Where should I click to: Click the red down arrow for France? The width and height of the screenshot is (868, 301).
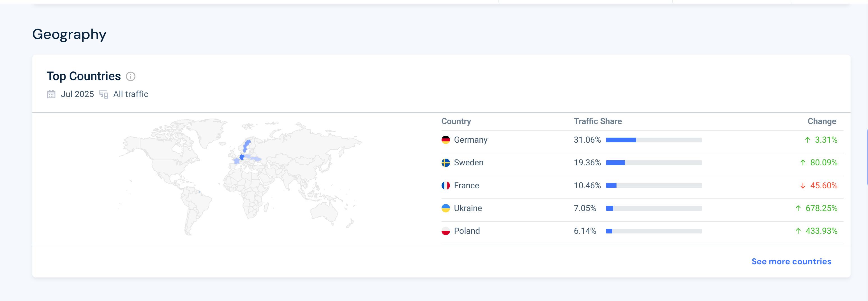803,186
